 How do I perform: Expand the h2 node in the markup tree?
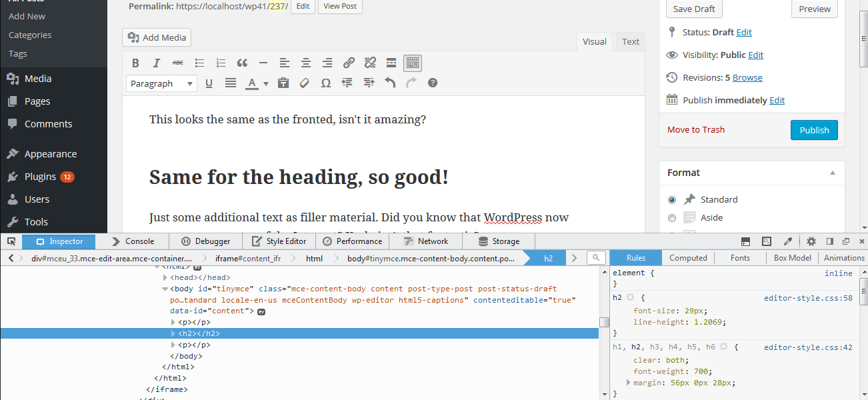click(173, 333)
